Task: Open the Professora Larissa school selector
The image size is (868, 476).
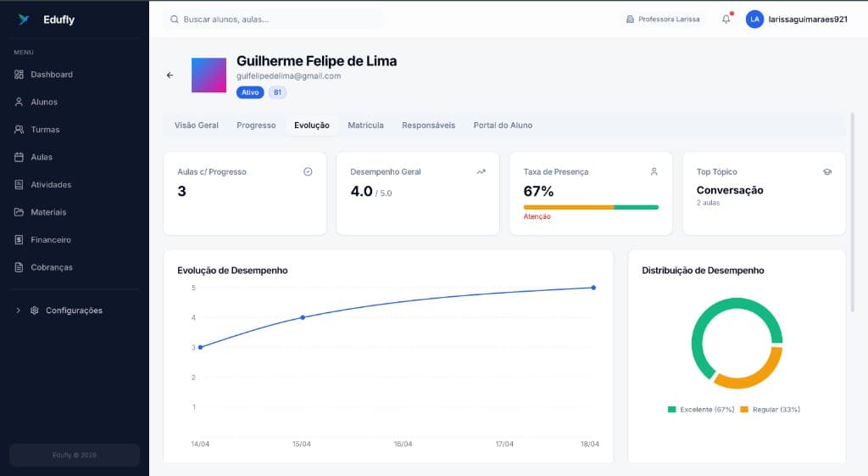Action: (x=663, y=20)
